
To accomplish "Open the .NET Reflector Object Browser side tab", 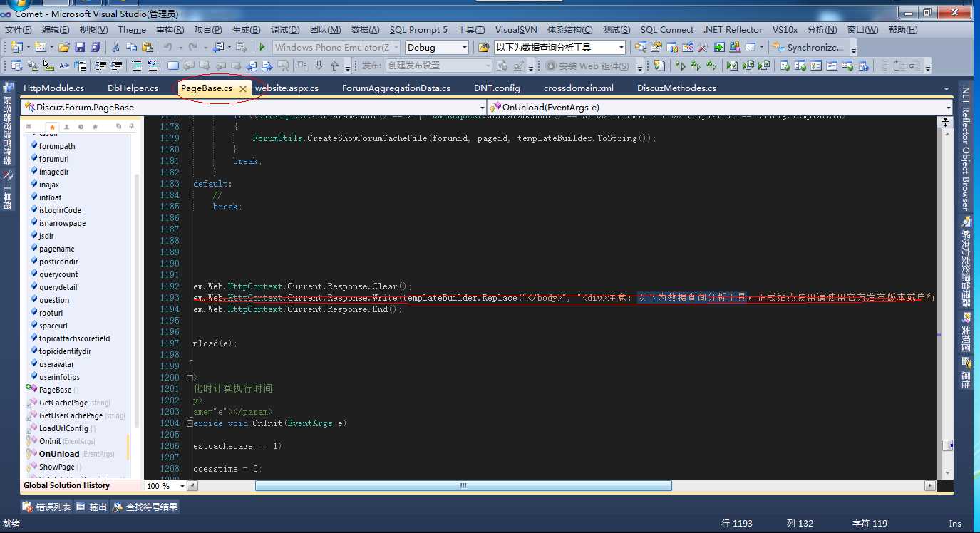I will (965, 148).
